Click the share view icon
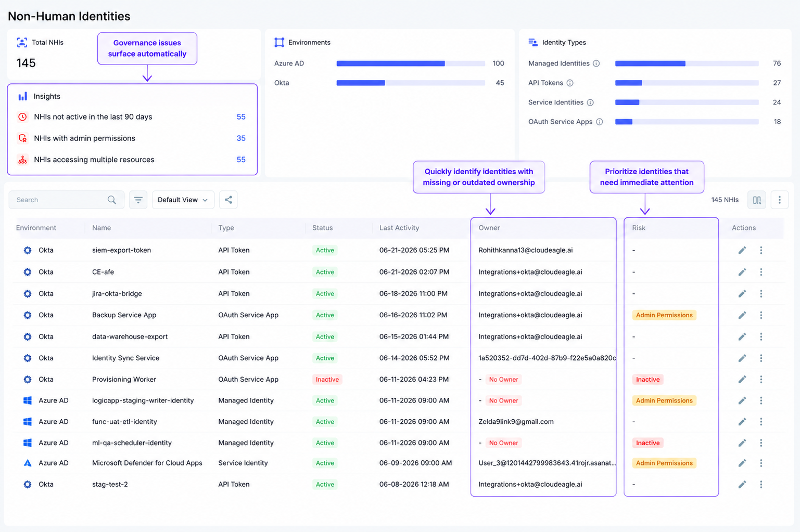The image size is (800, 532). pyautogui.click(x=228, y=200)
